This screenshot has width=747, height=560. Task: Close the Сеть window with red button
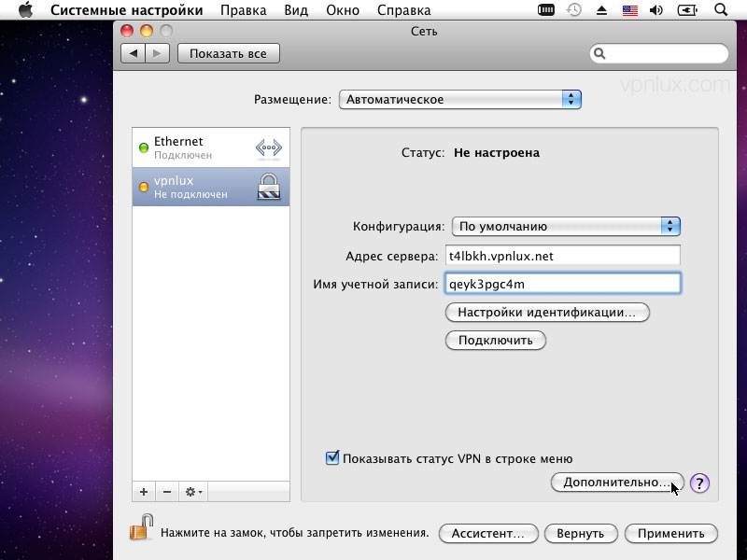[x=127, y=31]
